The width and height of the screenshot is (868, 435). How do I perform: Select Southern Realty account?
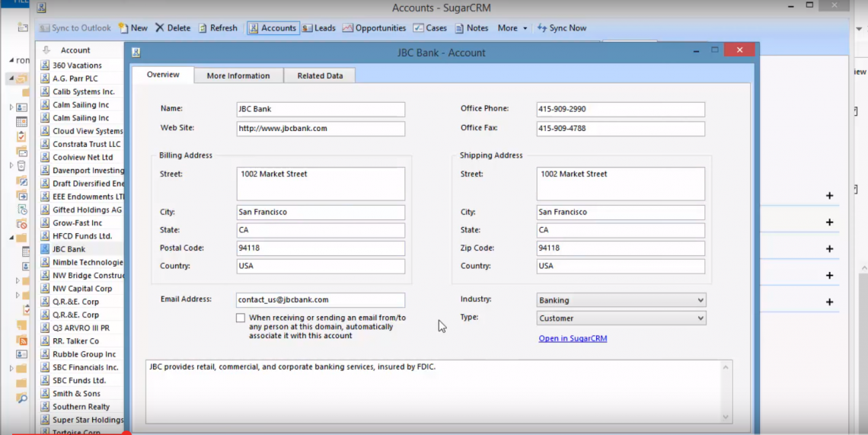click(x=81, y=407)
